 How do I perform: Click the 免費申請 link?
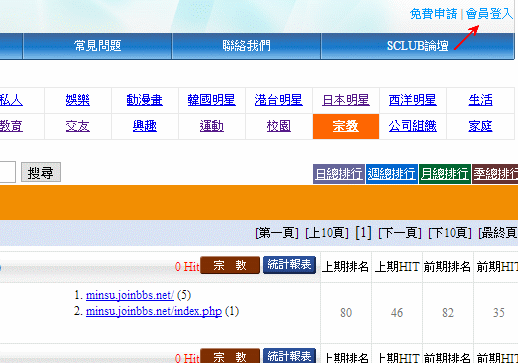pyautogui.click(x=433, y=14)
